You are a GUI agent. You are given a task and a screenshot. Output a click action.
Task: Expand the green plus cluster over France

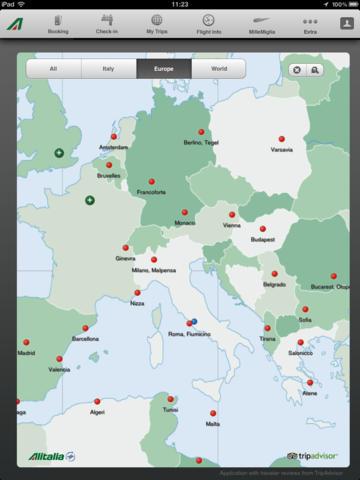90,200
